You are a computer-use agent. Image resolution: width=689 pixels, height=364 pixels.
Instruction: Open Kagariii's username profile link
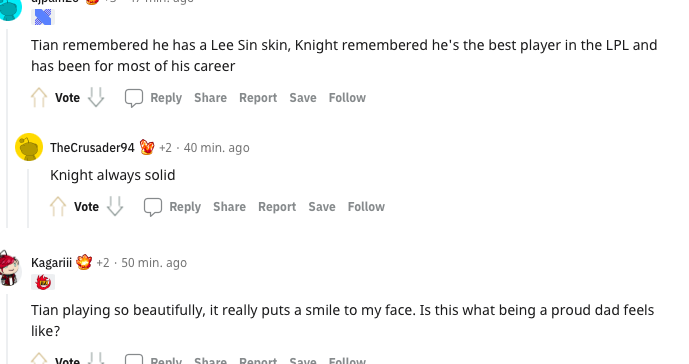(51, 263)
